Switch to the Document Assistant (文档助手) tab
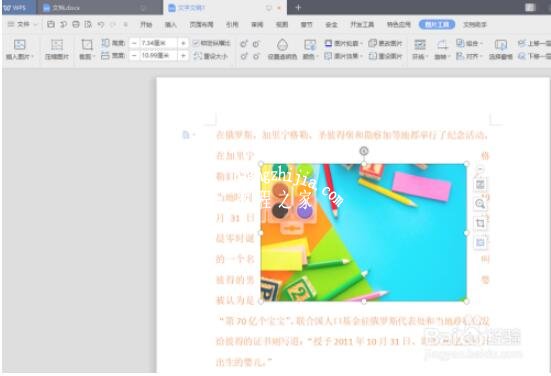Screen dimensions: 551x376 (475, 24)
